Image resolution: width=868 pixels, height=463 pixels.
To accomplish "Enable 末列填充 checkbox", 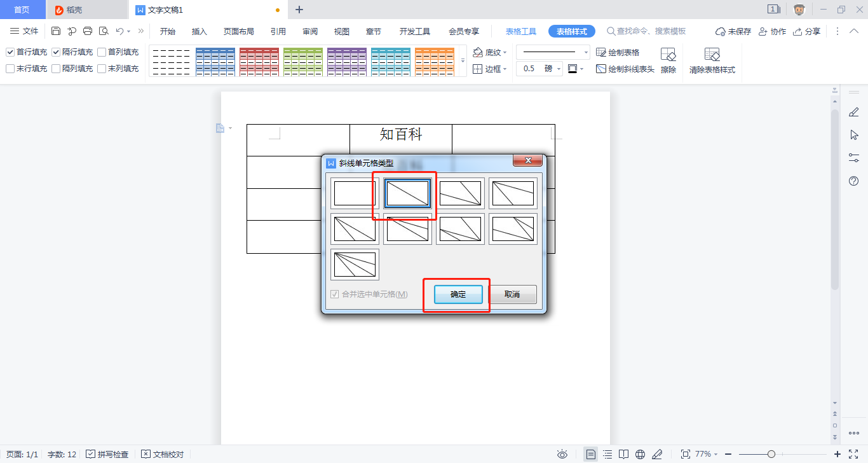I will [x=102, y=69].
